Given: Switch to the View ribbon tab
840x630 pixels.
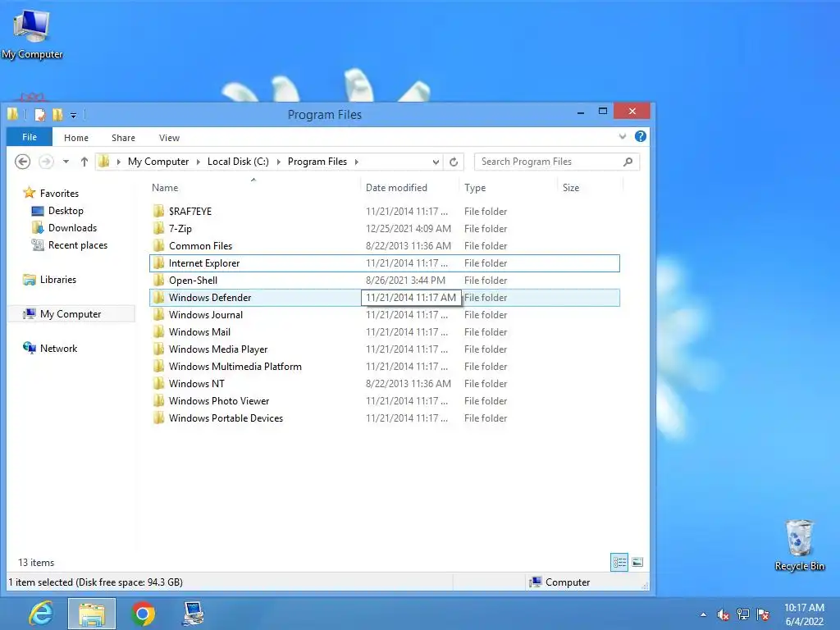Looking at the screenshot, I should (x=169, y=138).
